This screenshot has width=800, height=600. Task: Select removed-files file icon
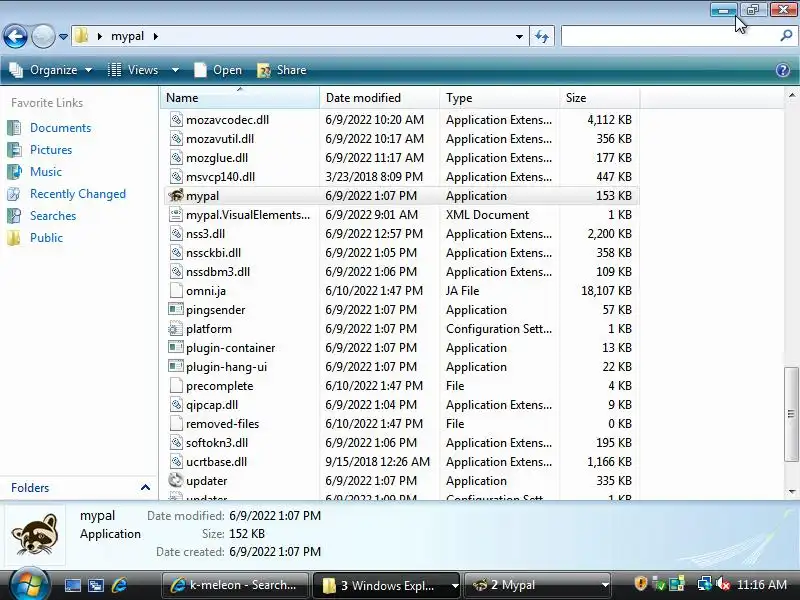pyautogui.click(x=176, y=423)
